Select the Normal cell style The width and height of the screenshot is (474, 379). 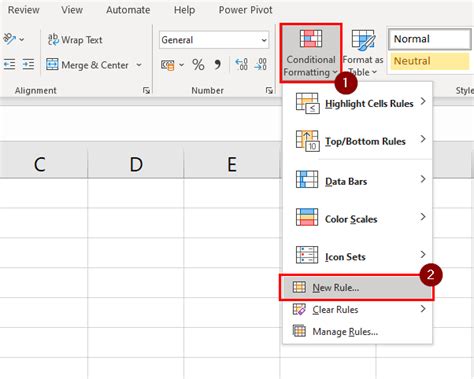[430, 39]
